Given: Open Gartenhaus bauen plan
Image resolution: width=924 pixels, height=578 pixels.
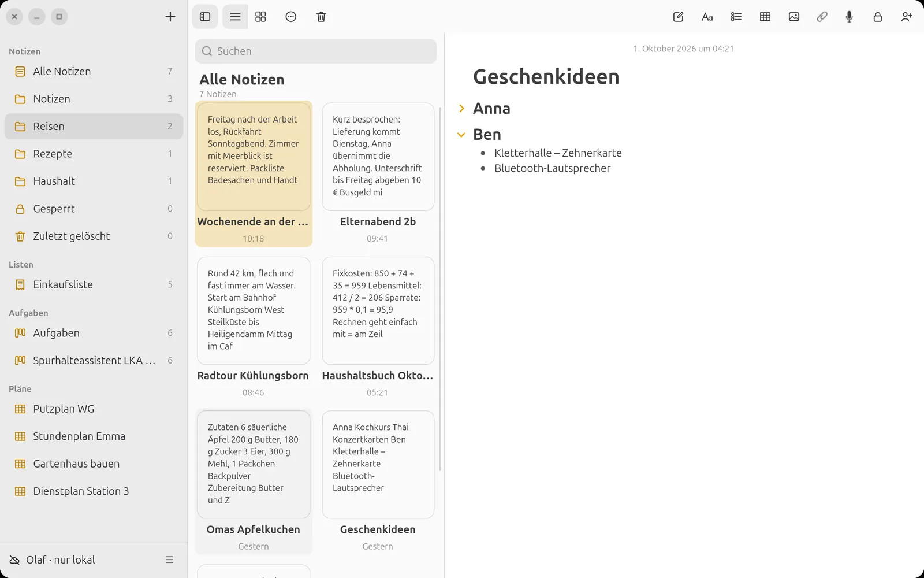Looking at the screenshot, I should click(94, 464).
